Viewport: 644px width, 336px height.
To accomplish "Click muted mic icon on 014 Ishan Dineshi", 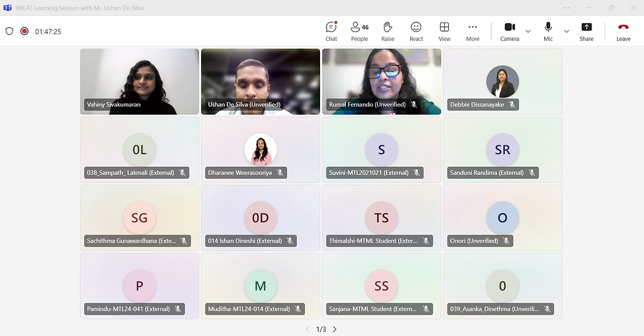I will point(290,241).
